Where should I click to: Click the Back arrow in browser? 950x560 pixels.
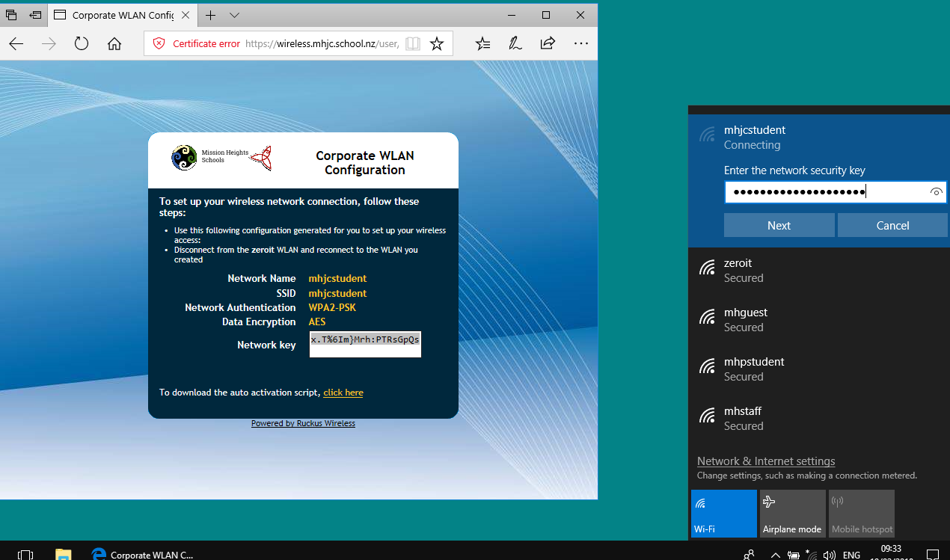(16, 44)
